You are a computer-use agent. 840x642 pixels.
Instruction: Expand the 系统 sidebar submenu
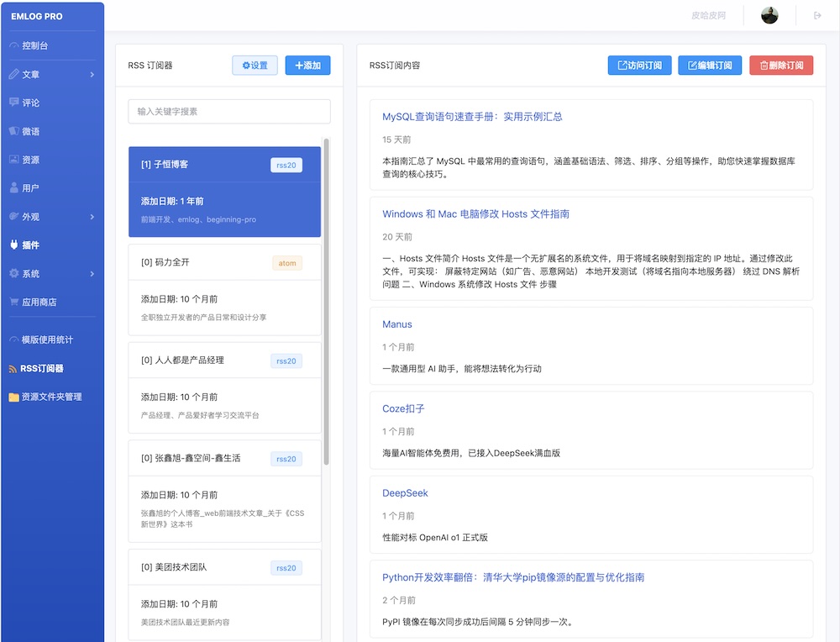point(92,274)
